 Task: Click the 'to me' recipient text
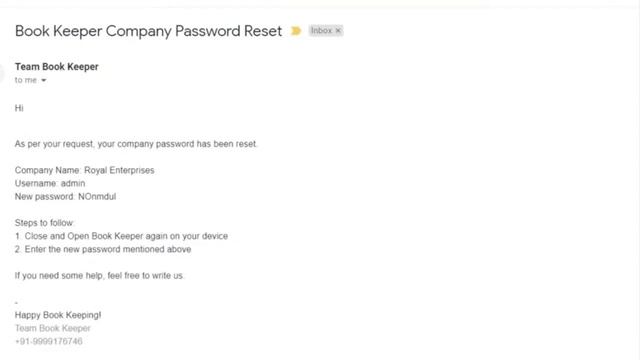pyautogui.click(x=26, y=80)
